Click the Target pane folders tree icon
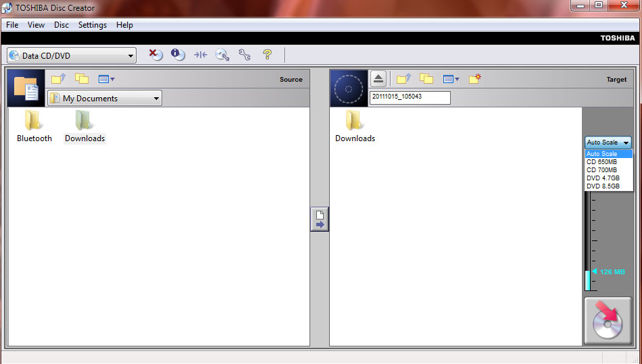Image resolution: width=642 pixels, height=364 pixels. pyautogui.click(x=426, y=78)
